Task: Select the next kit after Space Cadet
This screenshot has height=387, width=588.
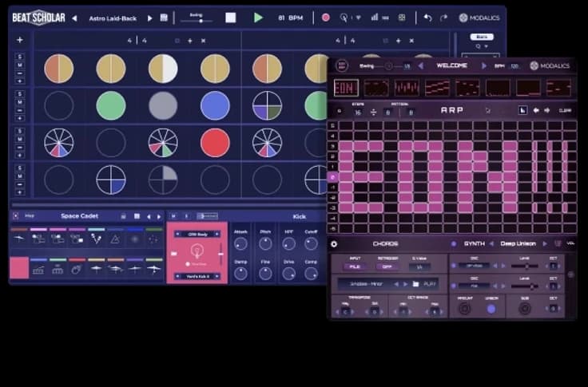Action: point(159,216)
